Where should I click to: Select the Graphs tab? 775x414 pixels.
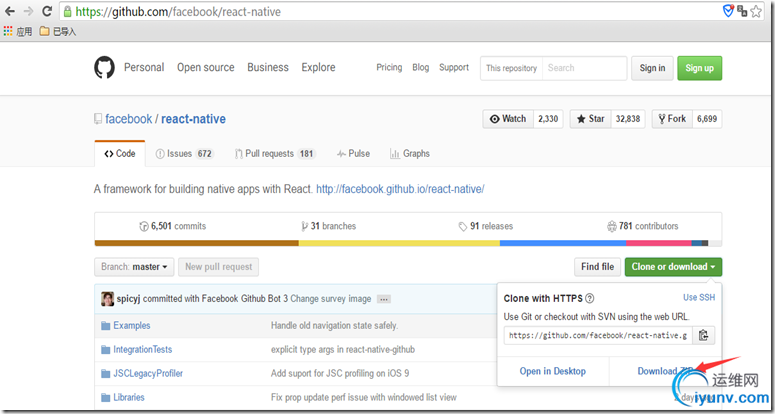410,154
